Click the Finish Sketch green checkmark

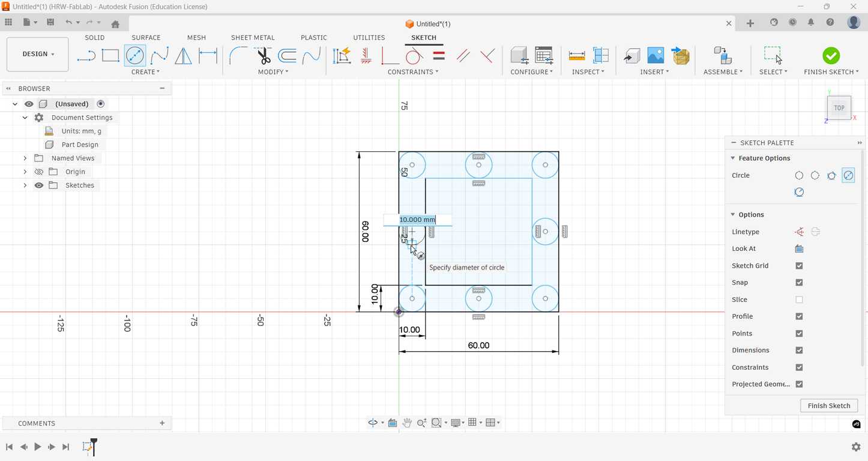click(x=831, y=56)
